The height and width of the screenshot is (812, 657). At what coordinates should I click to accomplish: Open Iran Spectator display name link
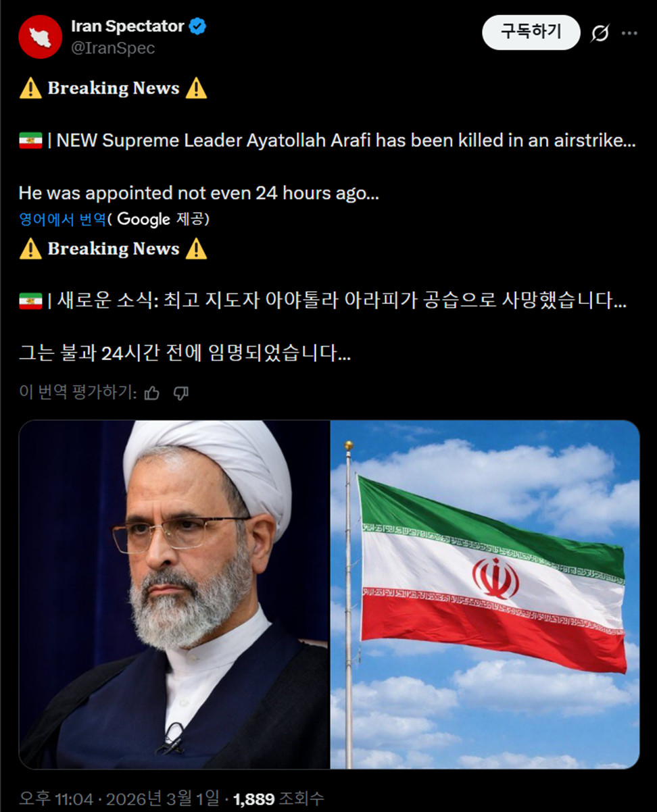128,26
